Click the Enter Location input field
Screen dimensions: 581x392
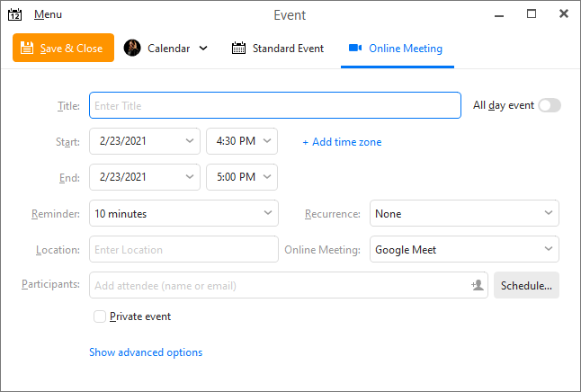click(183, 249)
